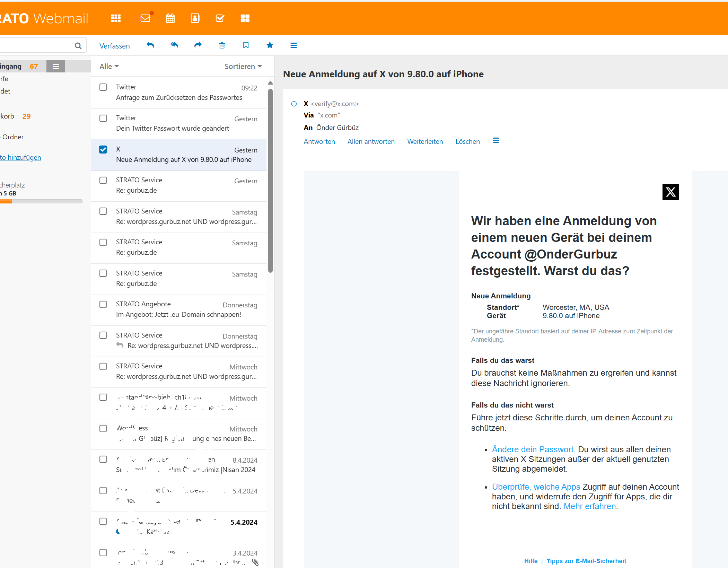Image resolution: width=728 pixels, height=568 pixels.
Task: Open the contacts address book icon
Action: 195,18
